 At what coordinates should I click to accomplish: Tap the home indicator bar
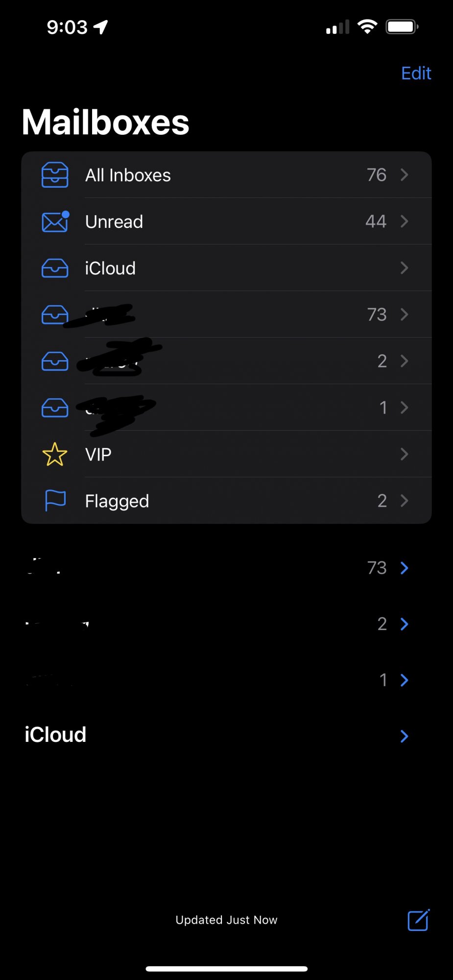[226, 968]
